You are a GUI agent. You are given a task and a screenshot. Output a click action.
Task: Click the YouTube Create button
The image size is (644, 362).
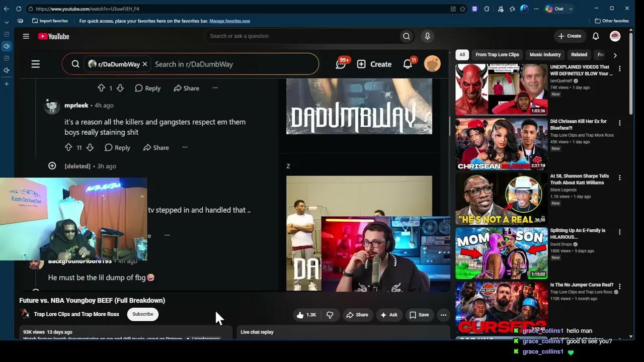(570, 36)
